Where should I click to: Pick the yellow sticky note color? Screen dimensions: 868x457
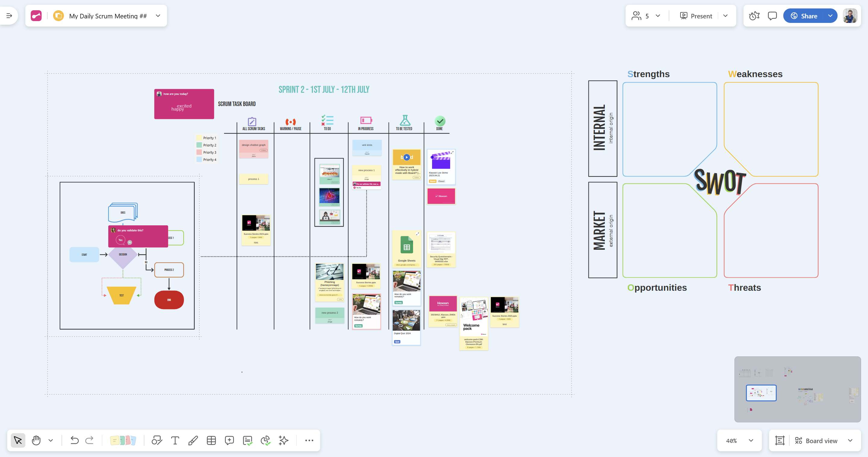(115, 440)
